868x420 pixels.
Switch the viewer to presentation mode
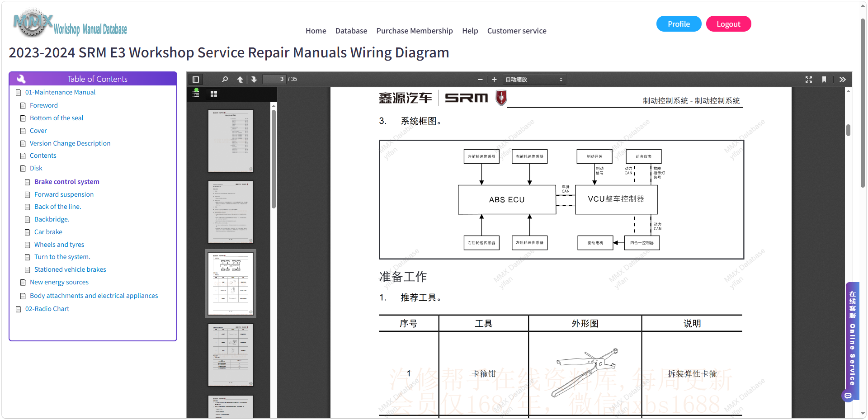(809, 80)
